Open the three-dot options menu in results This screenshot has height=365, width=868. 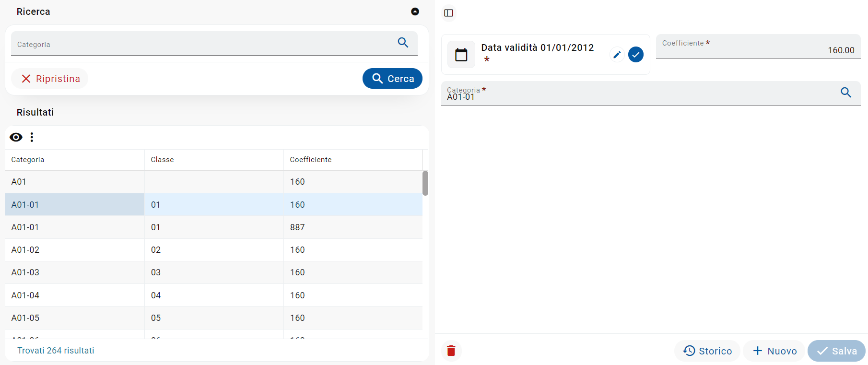click(32, 137)
